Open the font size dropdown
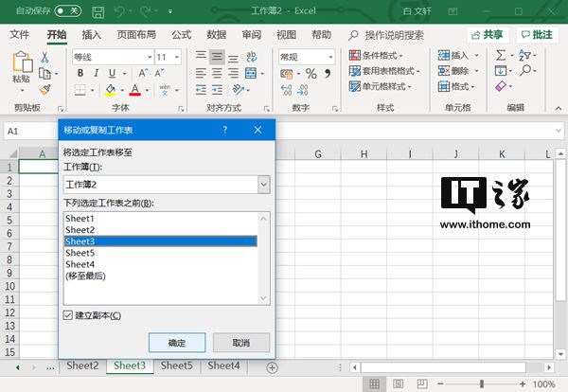The height and width of the screenshot is (392, 568). (177, 57)
